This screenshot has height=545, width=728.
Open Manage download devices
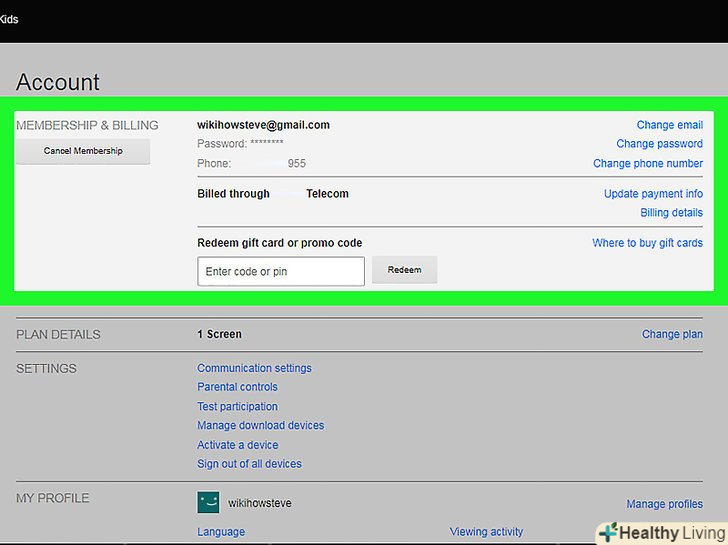pos(260,426)
